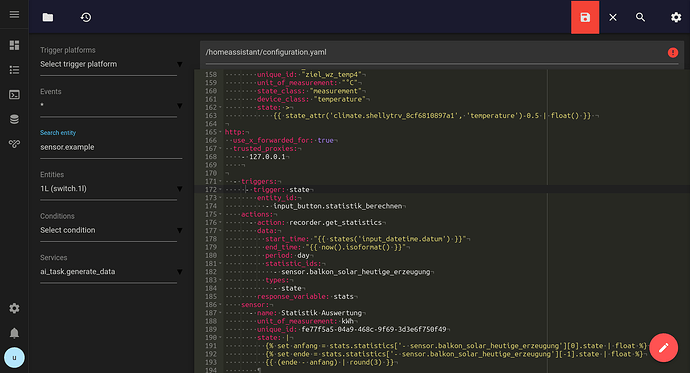Collapse sensor fold at line 186

220,305
